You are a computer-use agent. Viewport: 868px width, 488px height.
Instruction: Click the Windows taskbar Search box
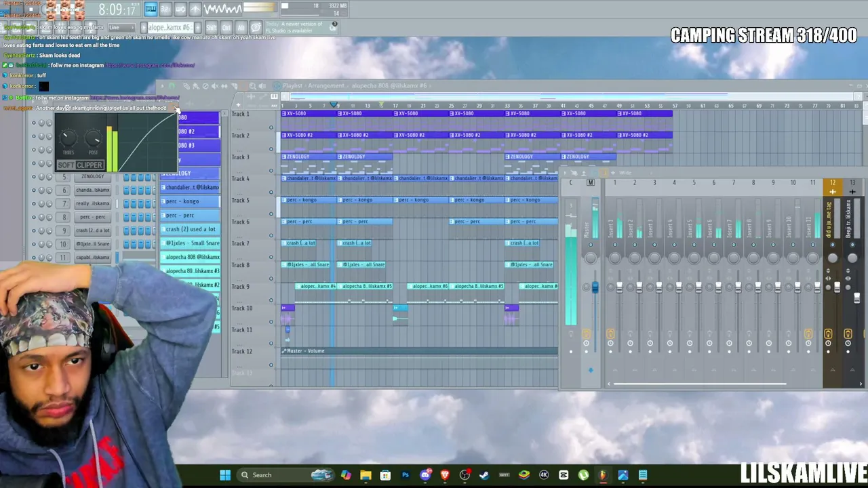[x=286, y=475]
